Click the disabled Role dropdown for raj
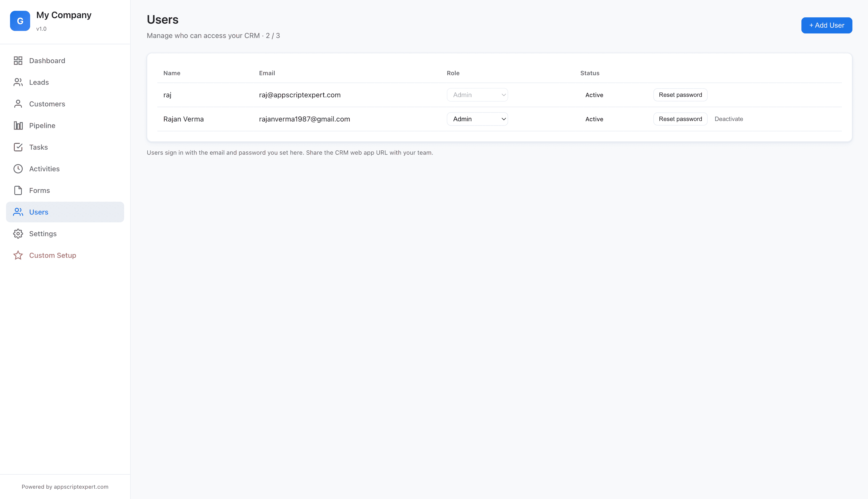Screen dimensions: 868x499 [477, 95]
